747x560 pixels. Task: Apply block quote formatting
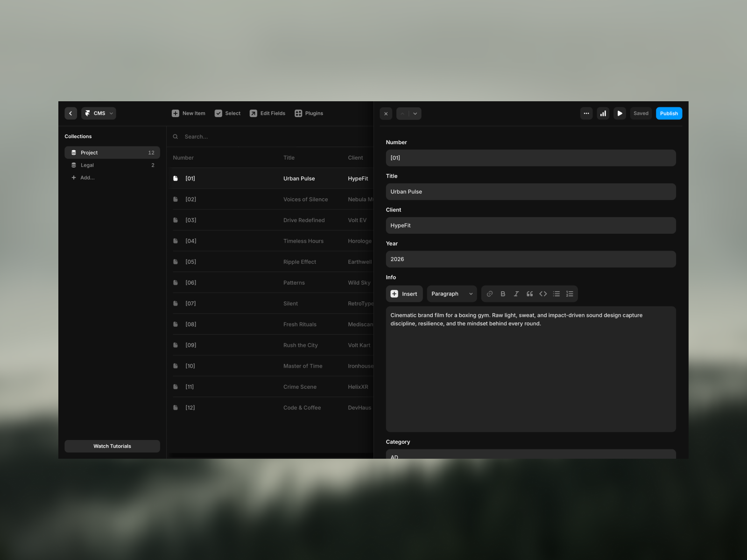[x=529, y=294]
